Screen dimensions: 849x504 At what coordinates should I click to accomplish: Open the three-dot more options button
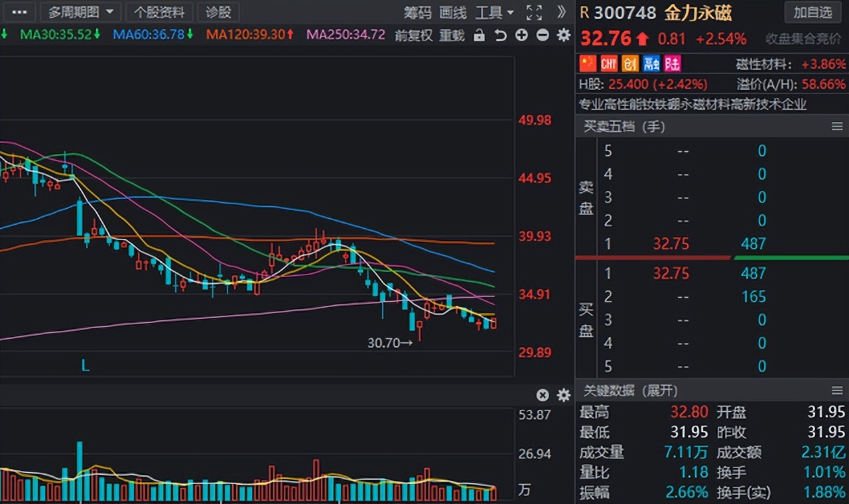[19, 12]
